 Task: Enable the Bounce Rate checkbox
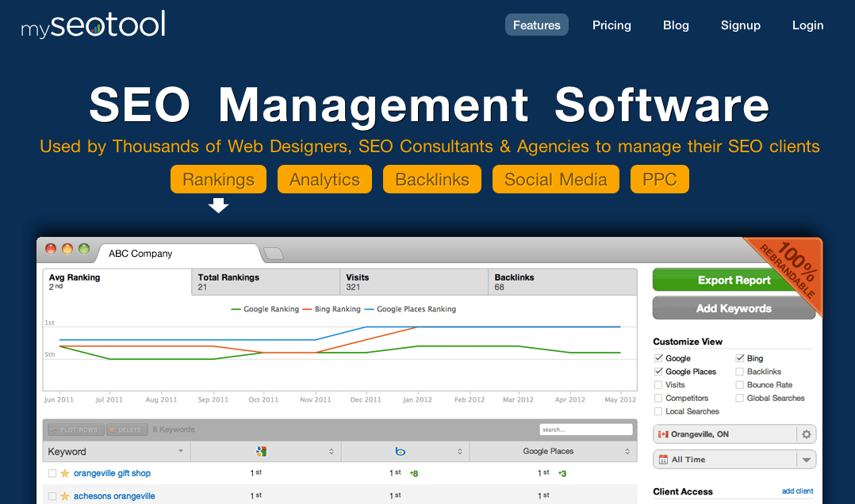pyautogui.click(x=739, y=384)
